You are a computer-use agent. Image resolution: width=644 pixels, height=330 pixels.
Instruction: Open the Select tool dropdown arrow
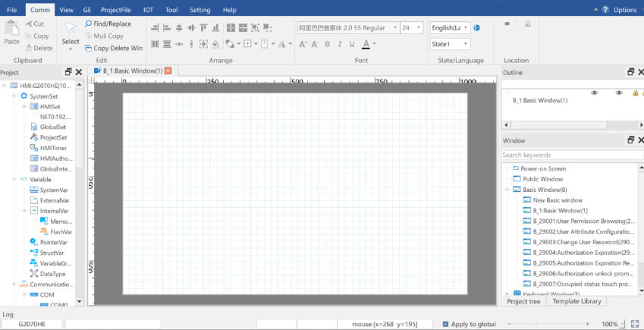point(71,50)
